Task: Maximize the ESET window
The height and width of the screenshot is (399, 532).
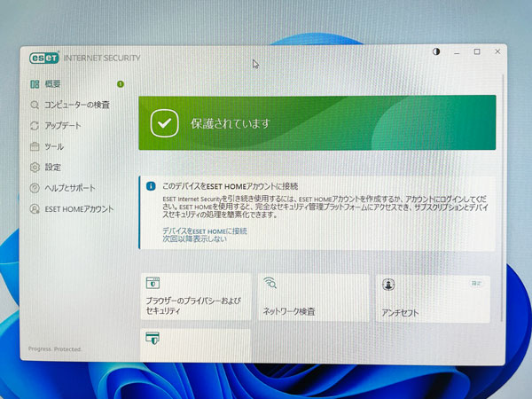Action: [477, 51]
